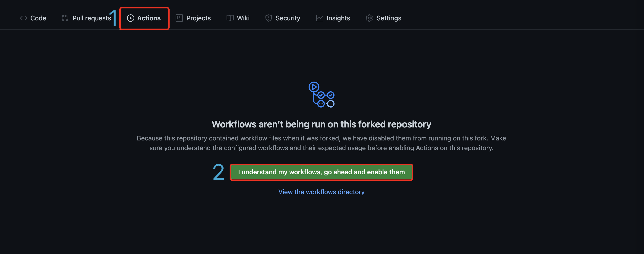Click the Pull requests branch icon
The height and width of the screenshot is (254, 644).
coord(65,18)
